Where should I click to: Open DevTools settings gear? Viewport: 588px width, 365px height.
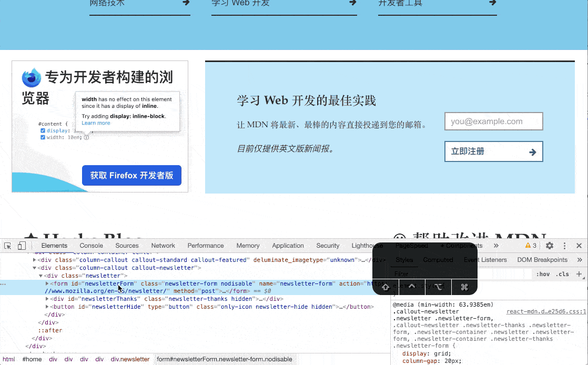pos(550,246)
